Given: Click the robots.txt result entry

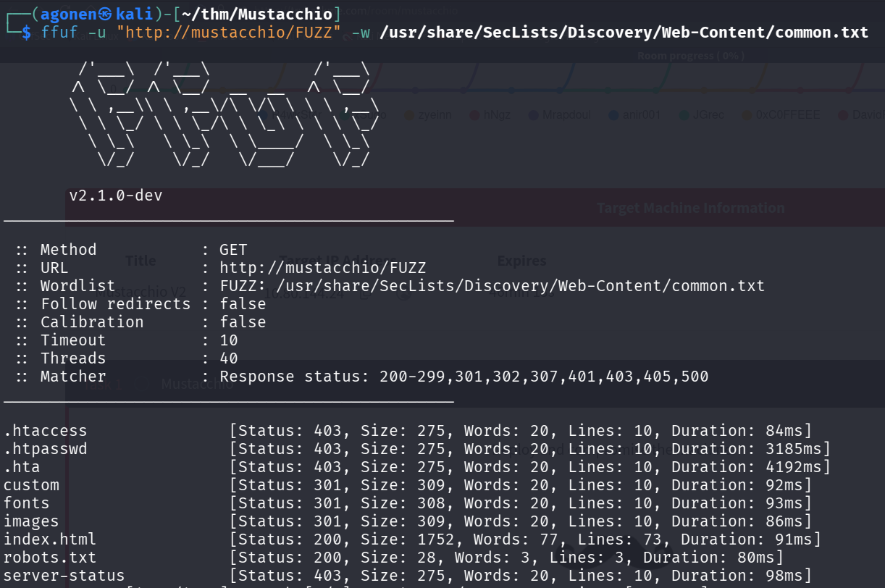Looking at the screenshot, I should pos(49,558).
